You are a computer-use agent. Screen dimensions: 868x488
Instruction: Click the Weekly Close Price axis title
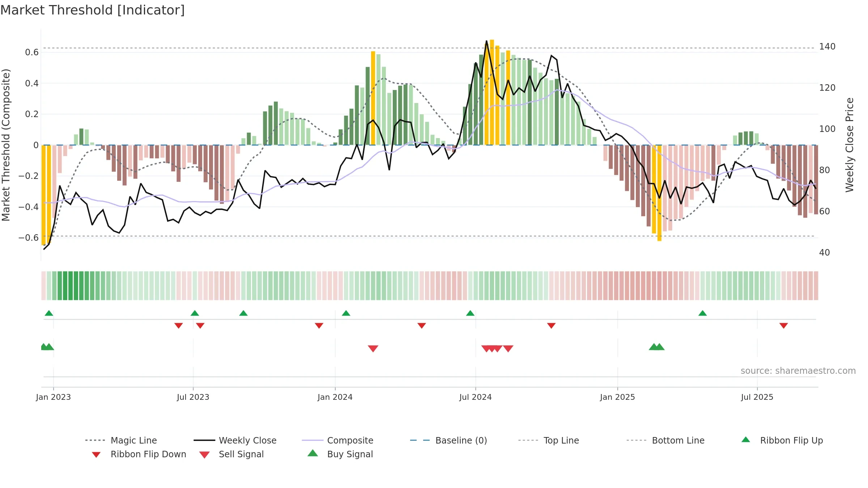(x=850, y=145)
